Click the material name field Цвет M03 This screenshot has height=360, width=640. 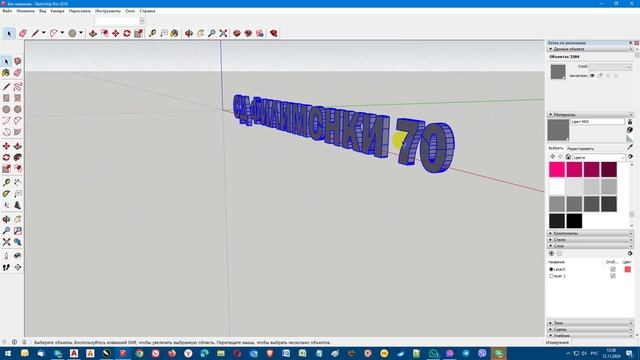(x=598, y=122)
